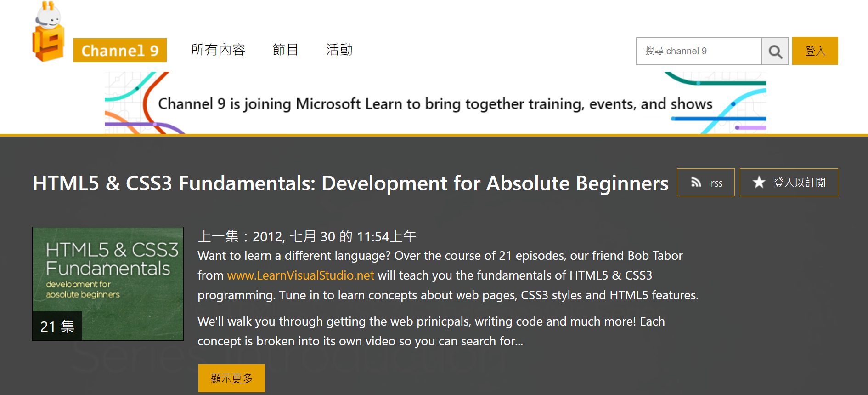This screenshot has height=395, width=868.
Task: Visit the www.LearnVisualStudio.net link
Action: point(301,275)
